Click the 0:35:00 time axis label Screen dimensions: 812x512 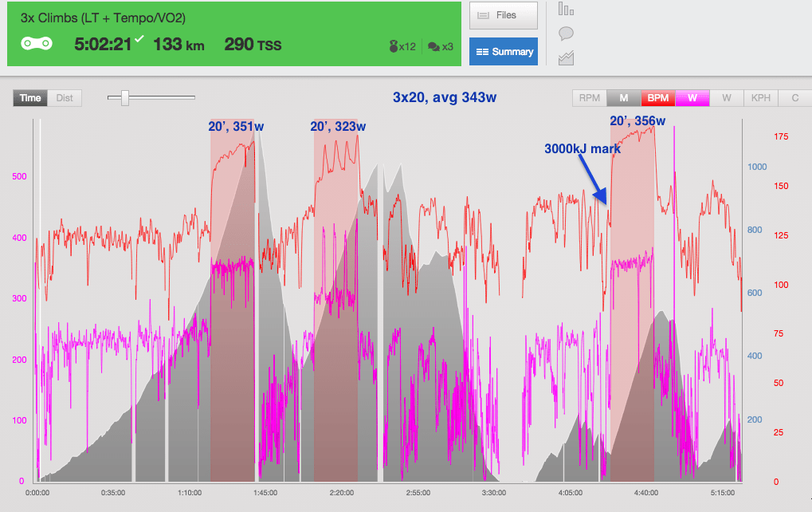tap(113, 493)
